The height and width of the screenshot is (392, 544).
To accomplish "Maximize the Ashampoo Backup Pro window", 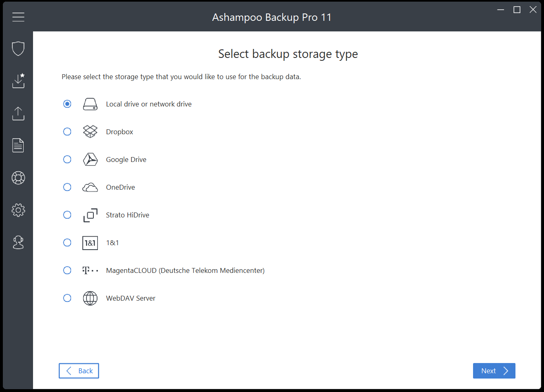I will tap(517, 9).
